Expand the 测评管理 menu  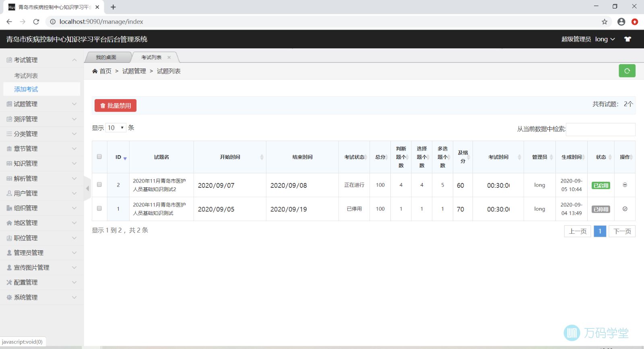[x=42, y=119]
